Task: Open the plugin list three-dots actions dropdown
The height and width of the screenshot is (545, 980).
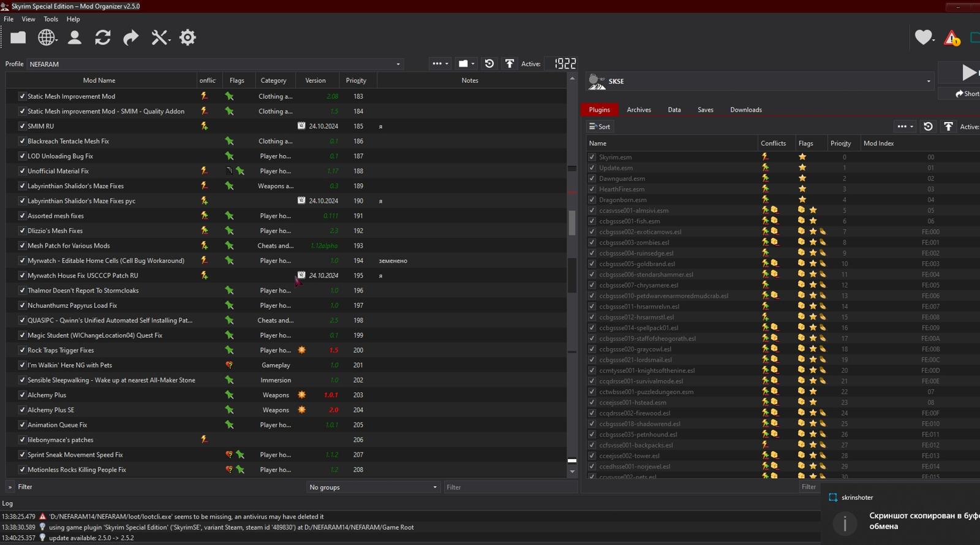Action: click(x=905, y=126)
